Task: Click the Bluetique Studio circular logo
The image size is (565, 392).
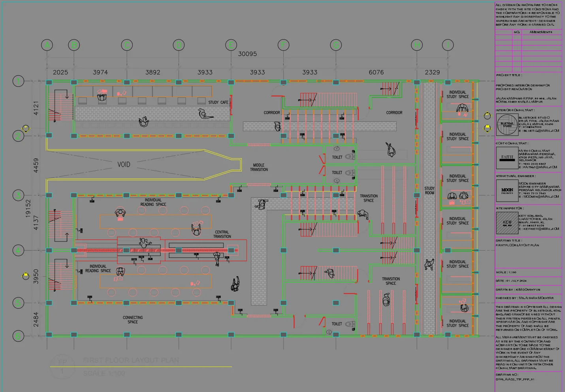Action: (507, 125)
